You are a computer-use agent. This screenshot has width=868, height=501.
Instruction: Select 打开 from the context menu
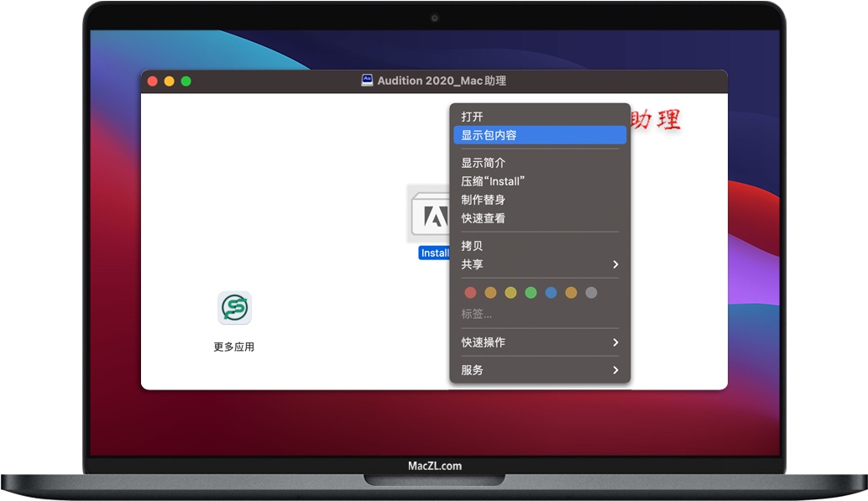click(472, 117)
